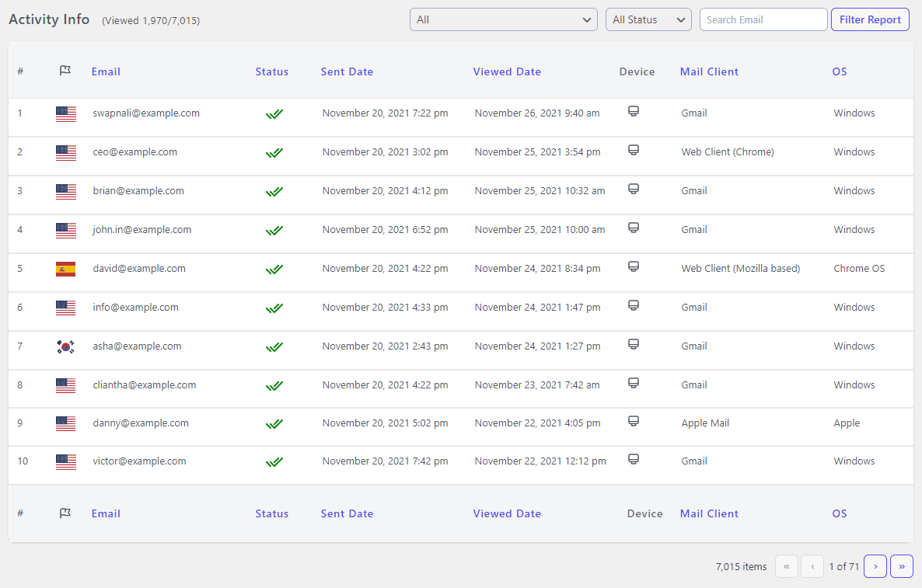This screenshot has width=922, height=588.
Task: Click 'November 26, 2021 9:40 am' viewed date
Action: tap(537, 113)
